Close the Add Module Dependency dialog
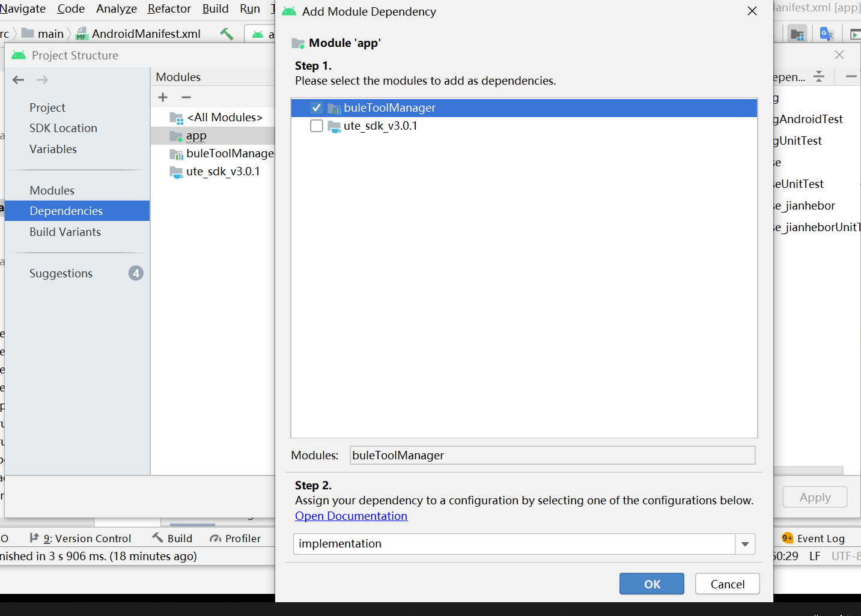 pos(752,11)
